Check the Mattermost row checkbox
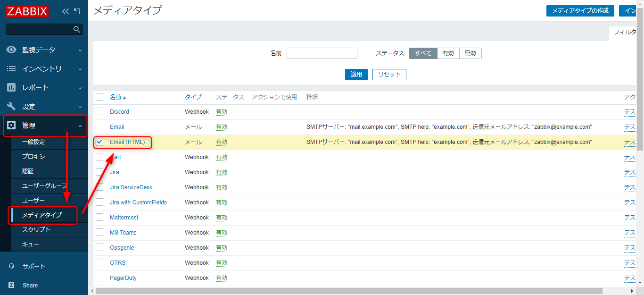The height and width of the screenshot is (295, 644). (99, 217)
